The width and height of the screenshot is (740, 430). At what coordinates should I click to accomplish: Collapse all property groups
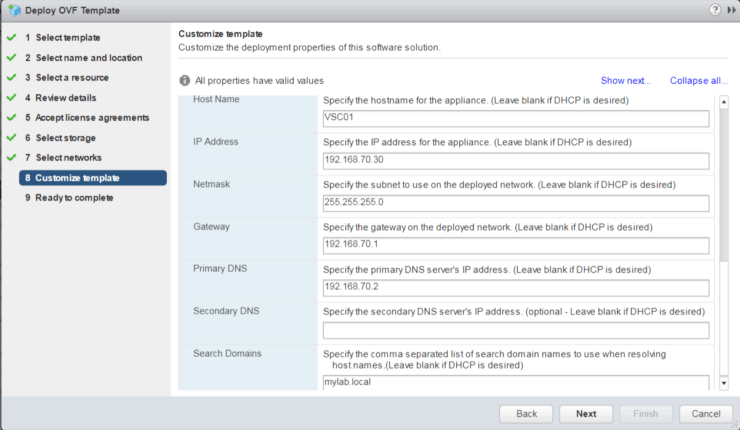point(698,80)
